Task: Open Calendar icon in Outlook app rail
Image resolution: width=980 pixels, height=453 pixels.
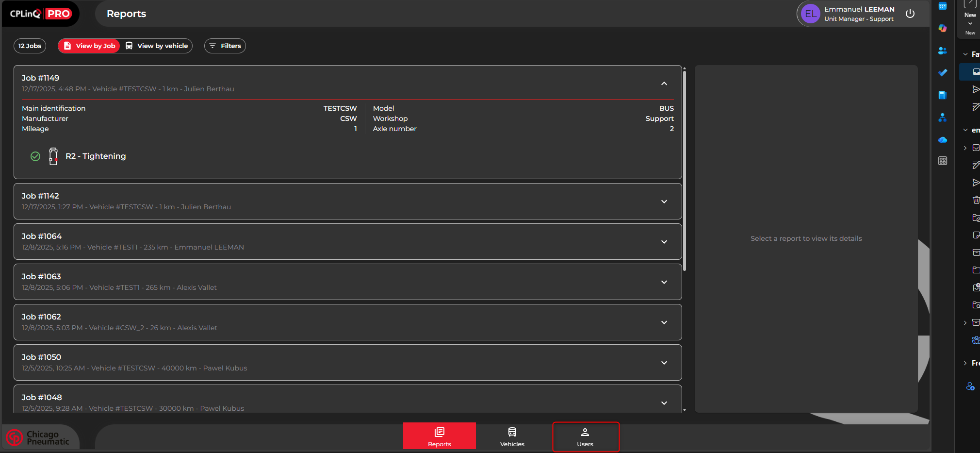Action: coord(943,6)
